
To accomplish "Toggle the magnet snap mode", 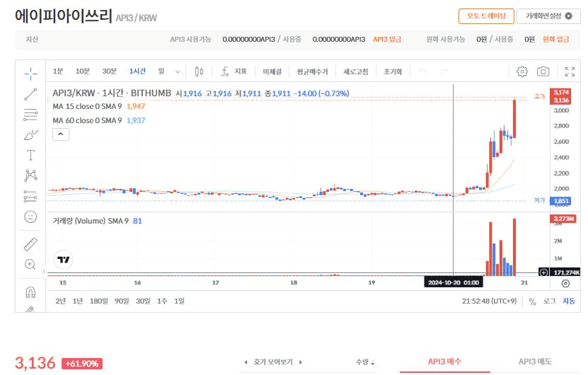I will point(30,292).
